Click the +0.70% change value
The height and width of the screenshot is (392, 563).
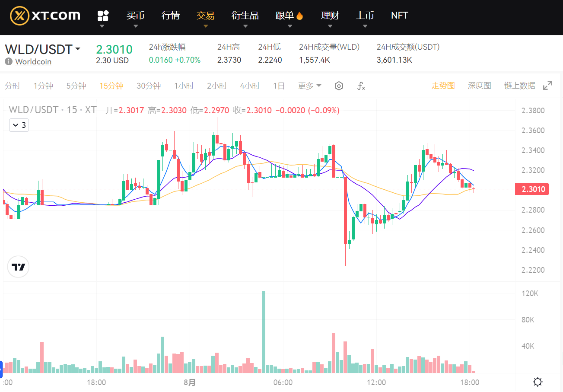coord(188,60)
